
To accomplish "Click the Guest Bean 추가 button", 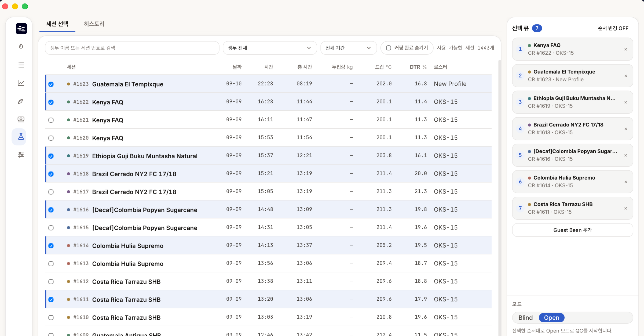I will [572, 230].
